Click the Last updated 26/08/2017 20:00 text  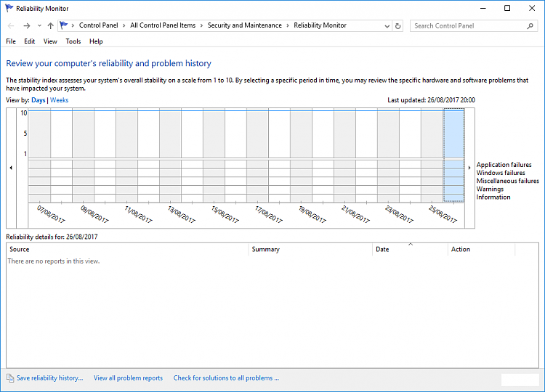point(431,100)
